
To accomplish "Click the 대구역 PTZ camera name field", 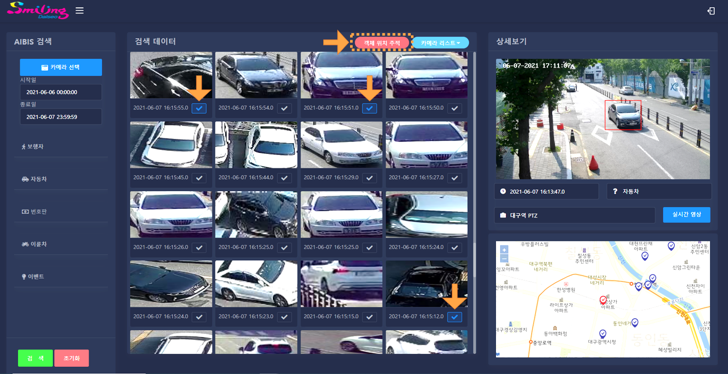I will click(x=575, y=216).
